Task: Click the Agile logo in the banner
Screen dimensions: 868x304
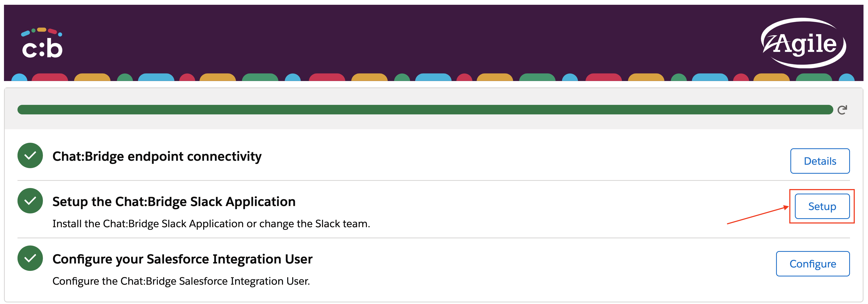Action: point(803,43)
